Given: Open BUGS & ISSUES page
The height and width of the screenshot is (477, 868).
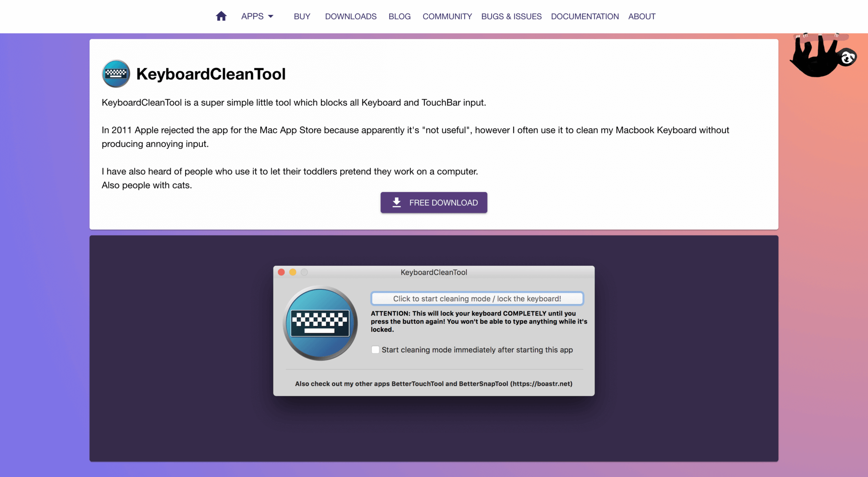Looking at the screenshot, I should [x=511, y=16].
